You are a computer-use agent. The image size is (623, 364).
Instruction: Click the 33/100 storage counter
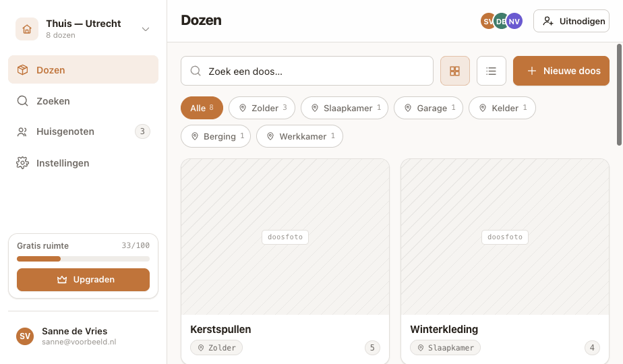coord(136,245)
